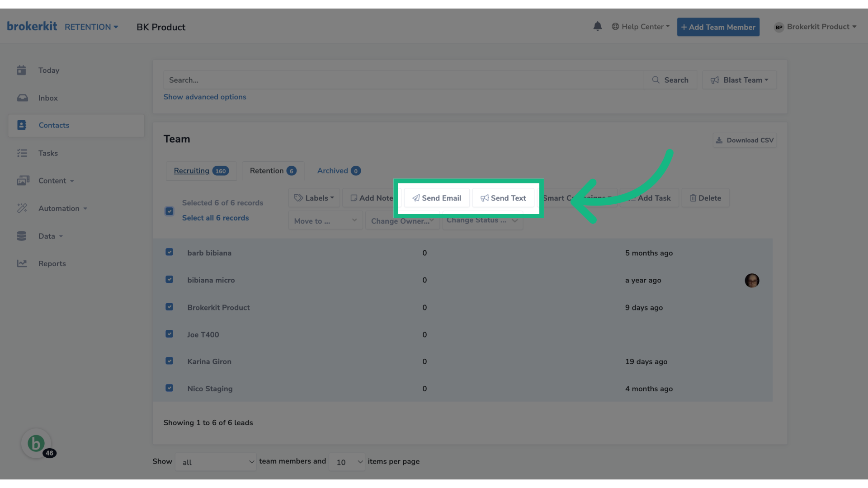Viewport: 868px width, 488px height.
Task: Click the Today calendar icon in sidebar
Action: click(21, 70)
